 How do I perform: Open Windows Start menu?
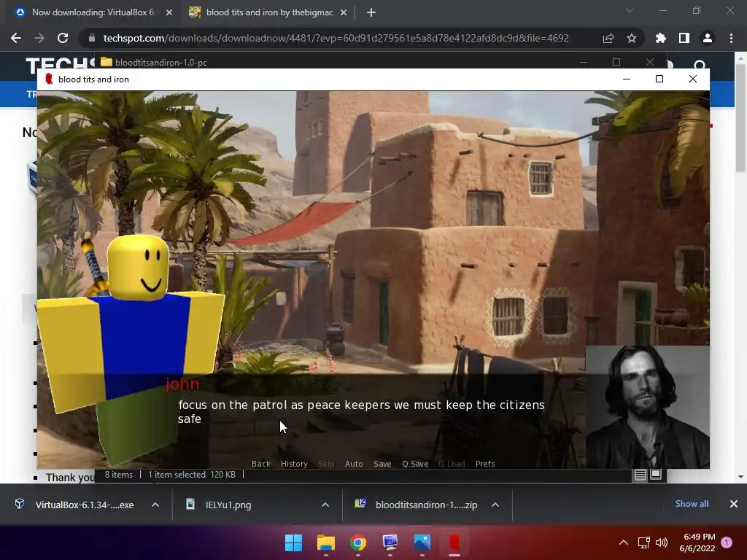click(x=293, y=542)
